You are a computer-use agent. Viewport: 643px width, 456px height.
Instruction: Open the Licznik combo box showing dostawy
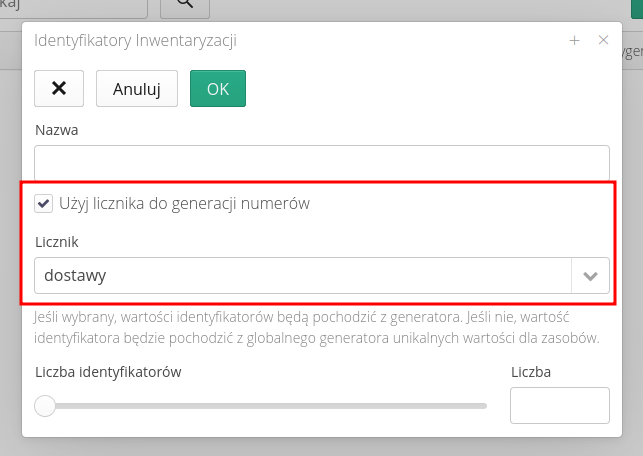pyautogui.click(x=302, y=276)
